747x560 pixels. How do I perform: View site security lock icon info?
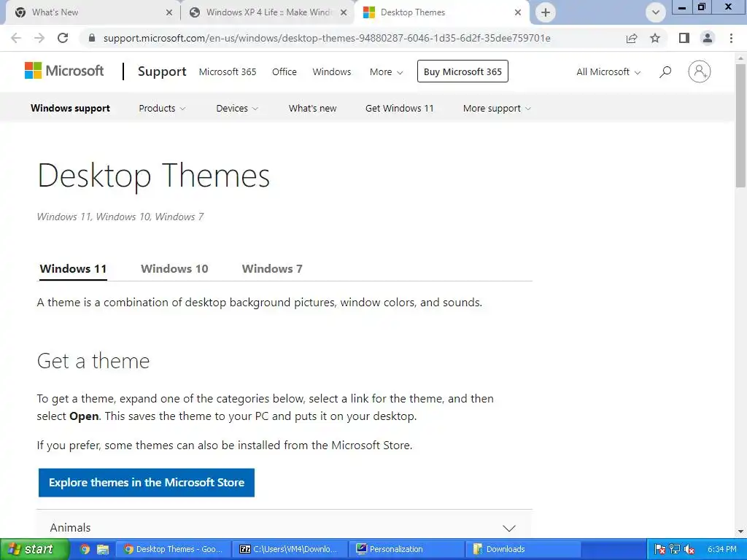point(92,38)
